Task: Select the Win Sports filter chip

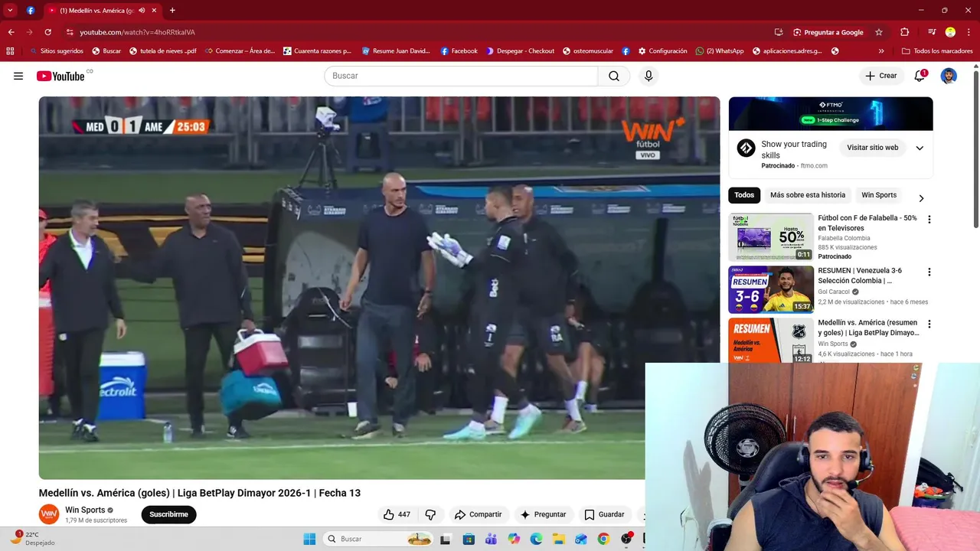Action: pos(879,195)
